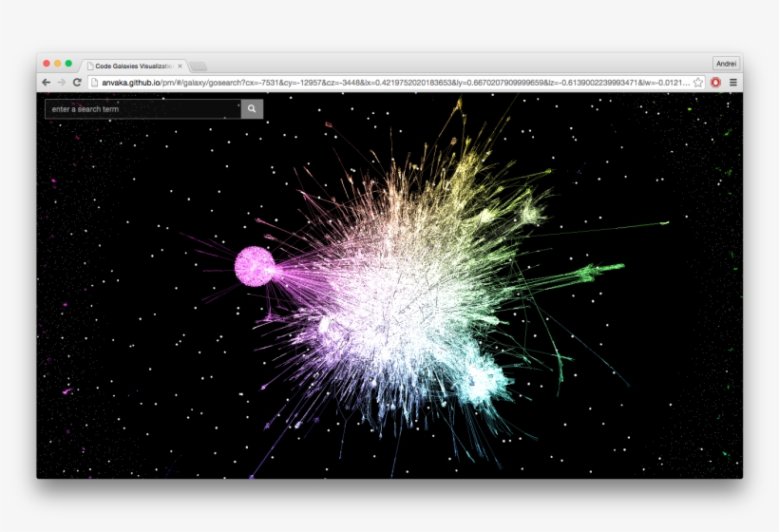Image resolution: width=779 pixels, height=532 pixels.
Task: Maximize the window with the green button
Action: pos(68,63)
